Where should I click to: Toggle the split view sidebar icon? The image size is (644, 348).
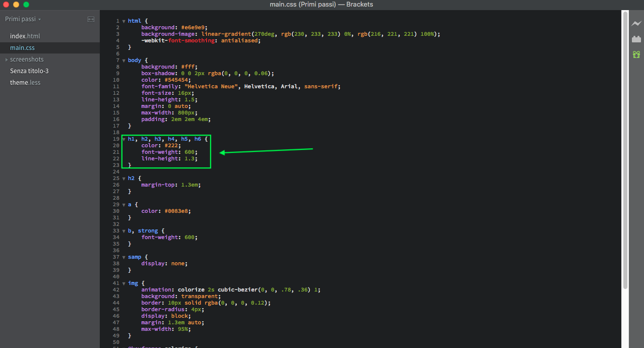pos(91,19)
